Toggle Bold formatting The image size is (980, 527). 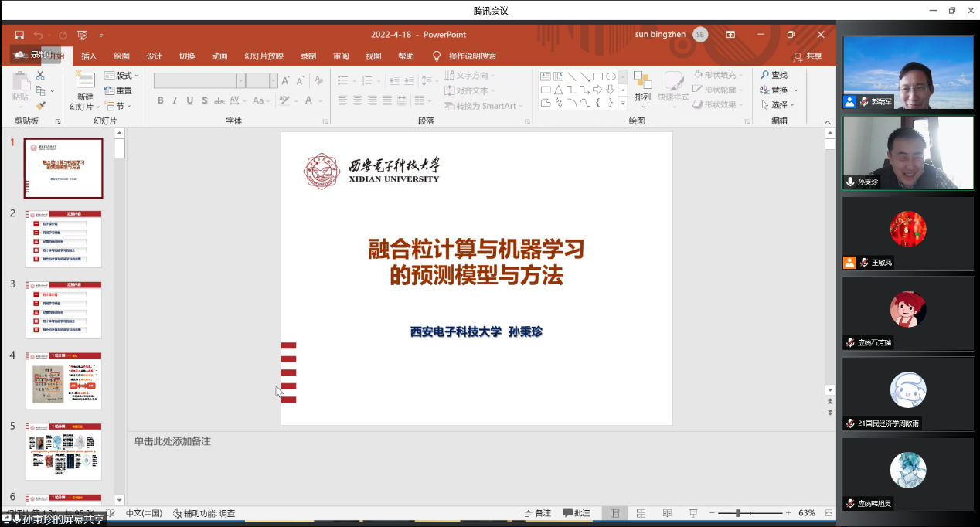[160, 100]
